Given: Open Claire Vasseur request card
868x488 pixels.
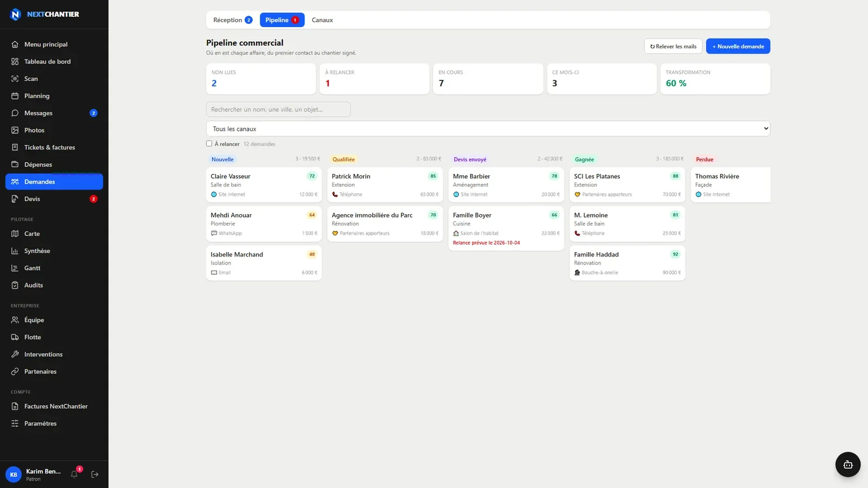Looking at the screenshot, I should pos(264,185).
